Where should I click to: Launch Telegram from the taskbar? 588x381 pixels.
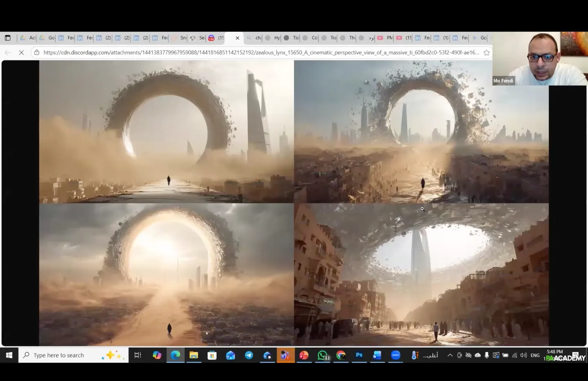[x=249, y=355]
